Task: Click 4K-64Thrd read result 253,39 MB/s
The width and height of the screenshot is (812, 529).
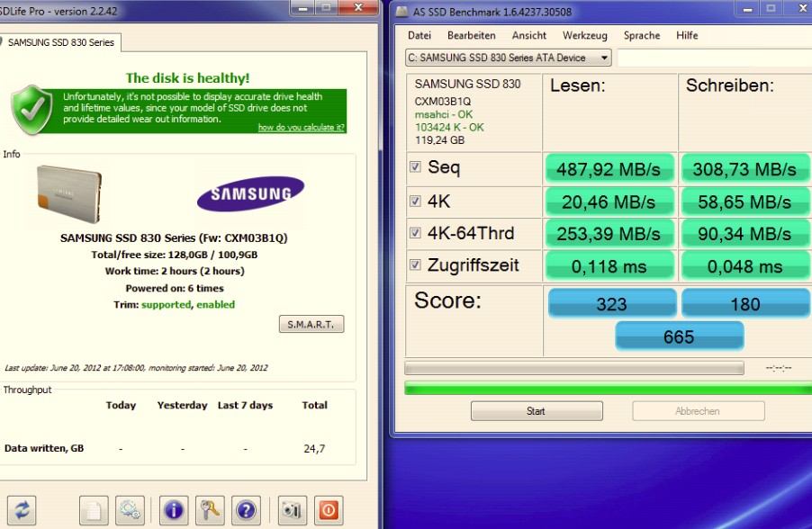Action: (609, 234)
